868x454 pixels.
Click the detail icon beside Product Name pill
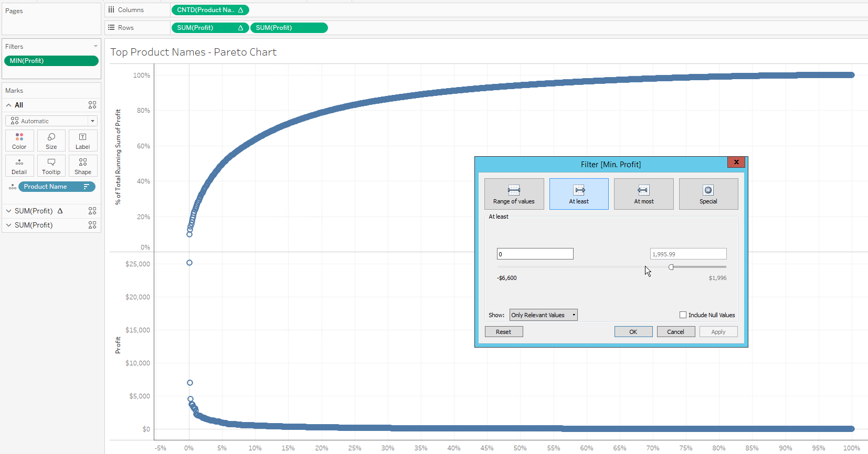[x=13, y=187]
